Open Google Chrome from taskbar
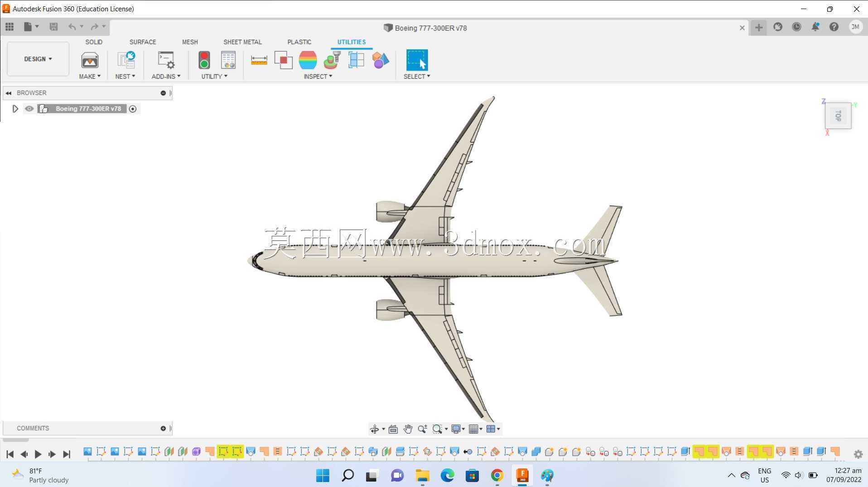868x487 pixels. 497,475
